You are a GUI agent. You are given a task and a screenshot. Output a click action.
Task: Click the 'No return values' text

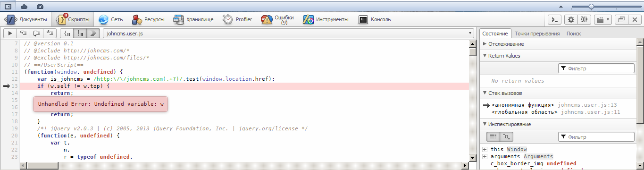518,81
